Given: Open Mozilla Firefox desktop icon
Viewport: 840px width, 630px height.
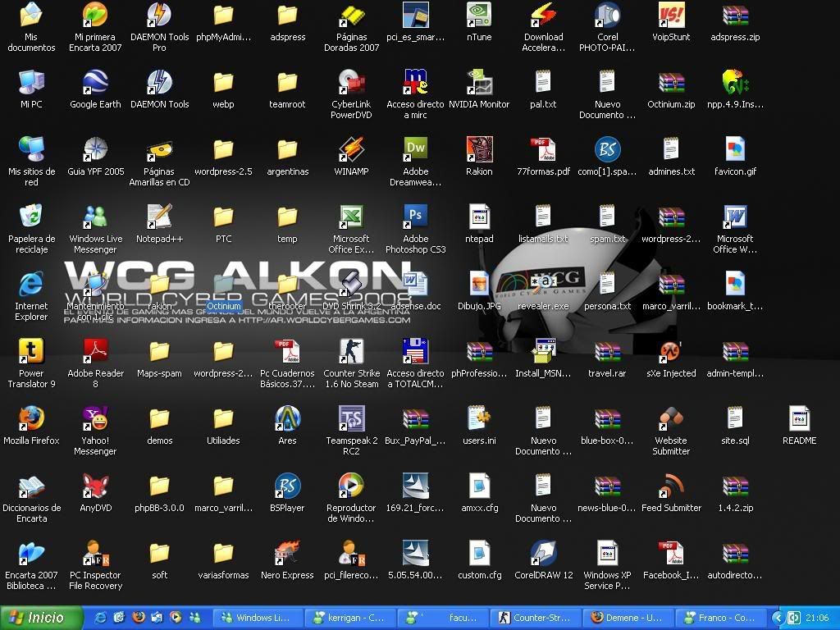Looking at the screenshot, I should coord(31,418).
